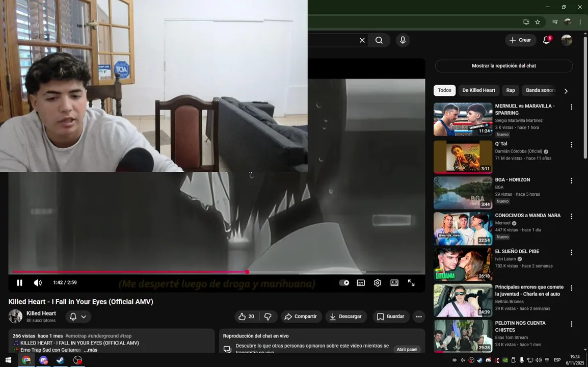The width and height of the screenshot is (588, 367).
Task: Click the Compartir button
Action: pos(301,317)
